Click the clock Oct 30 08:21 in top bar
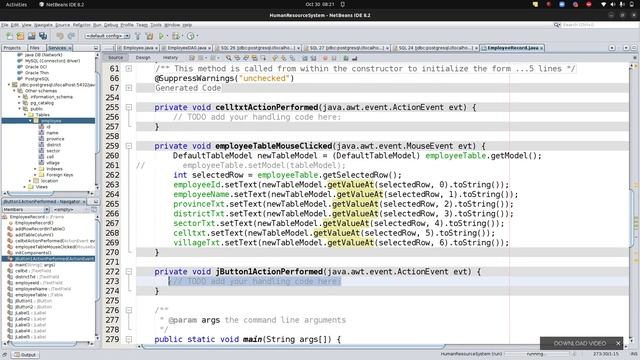The image size is (640, 360). pos(320,4)
